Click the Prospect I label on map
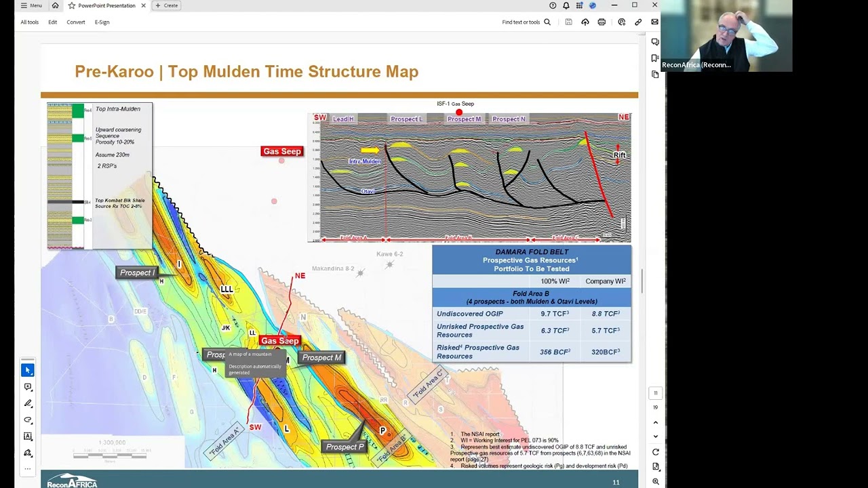 (137, 272)
